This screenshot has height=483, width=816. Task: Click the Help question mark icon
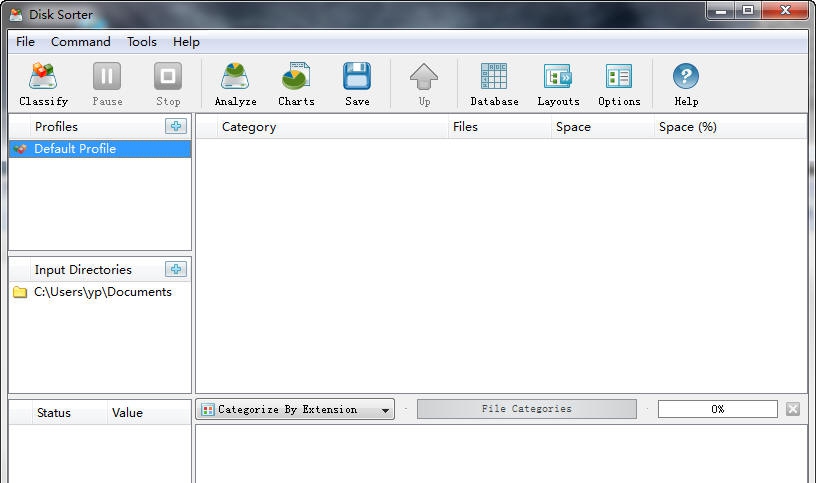[x=686, y=77]
